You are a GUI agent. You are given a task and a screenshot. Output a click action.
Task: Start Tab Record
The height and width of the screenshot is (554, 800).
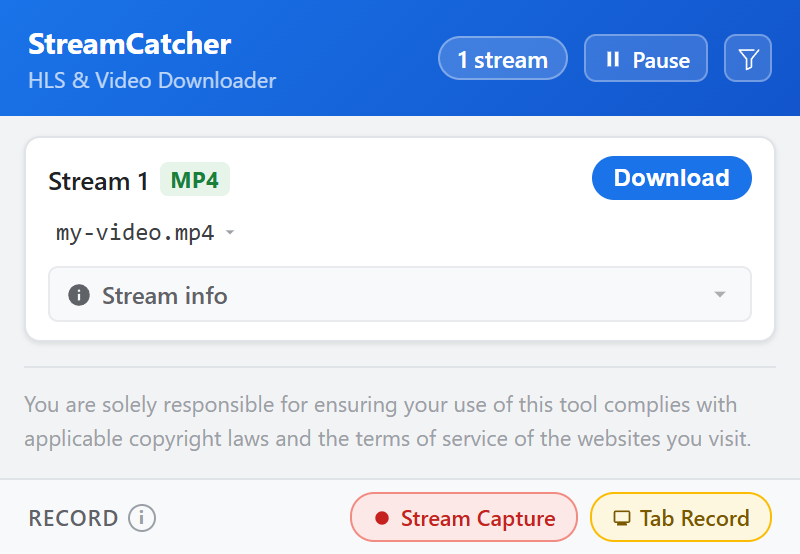point(681,517)
